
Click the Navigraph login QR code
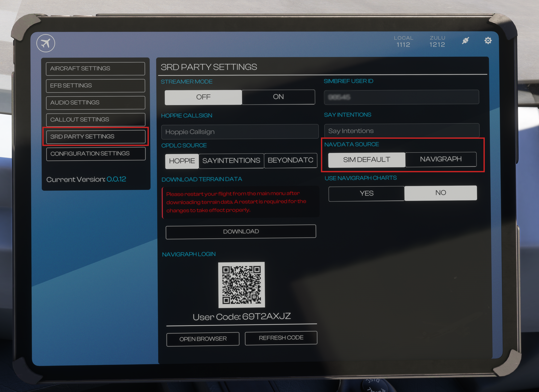pyautogui.click(x=241, y=285)
